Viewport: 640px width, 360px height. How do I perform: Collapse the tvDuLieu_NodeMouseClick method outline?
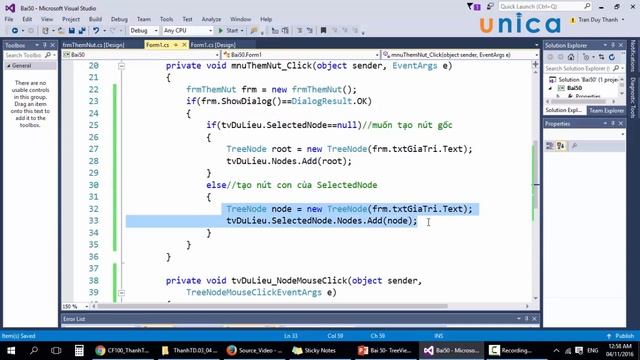[x=121, y=293]
